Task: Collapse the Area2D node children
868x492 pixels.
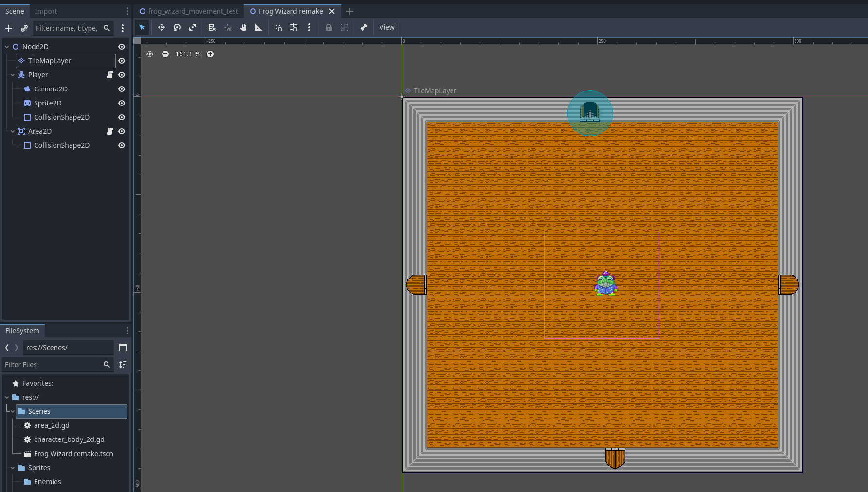Action: [13, 131]
